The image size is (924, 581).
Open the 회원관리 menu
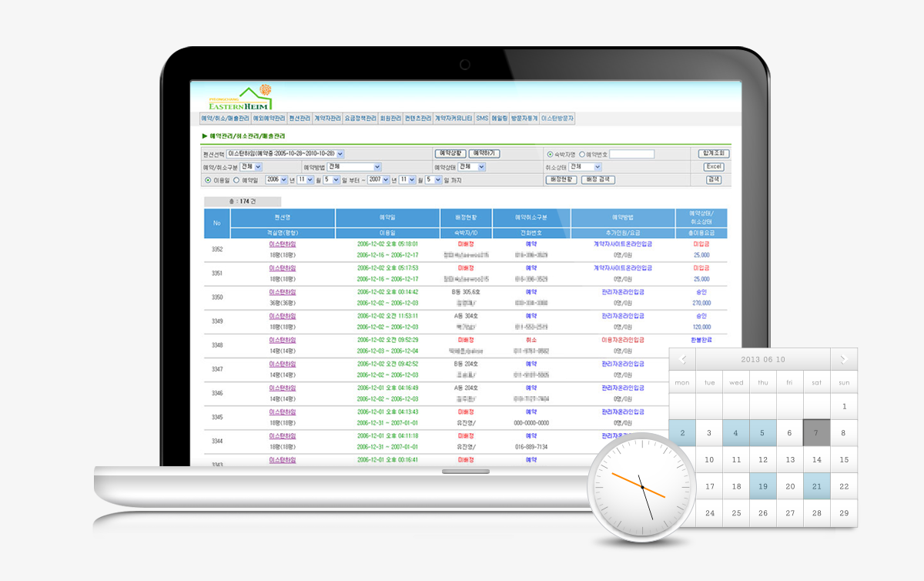click(x=390, y=119)
